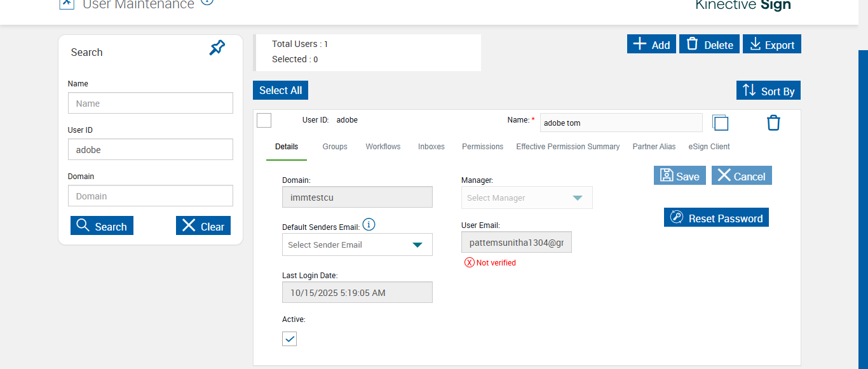Click the User Maintenance info icon
Viewport: 868px width, 369px height.
(x=207, y=2)
